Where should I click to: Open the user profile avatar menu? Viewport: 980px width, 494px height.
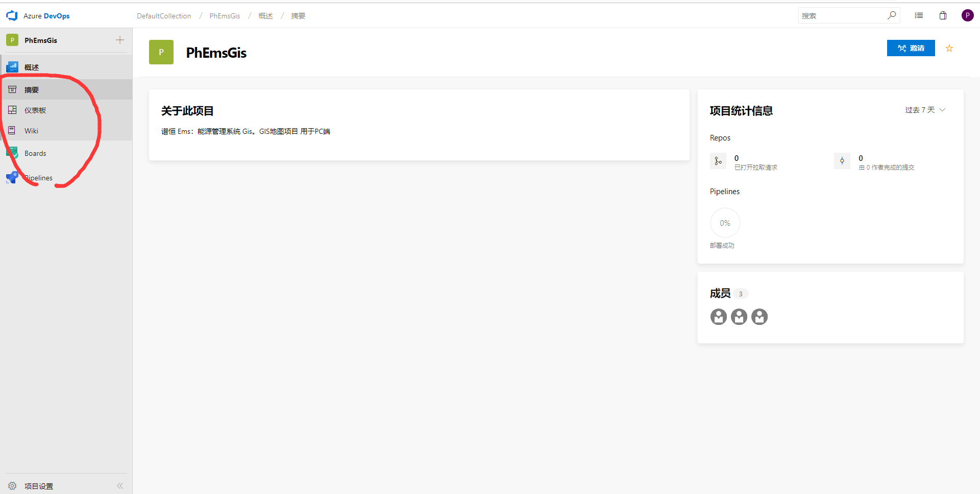967,16
